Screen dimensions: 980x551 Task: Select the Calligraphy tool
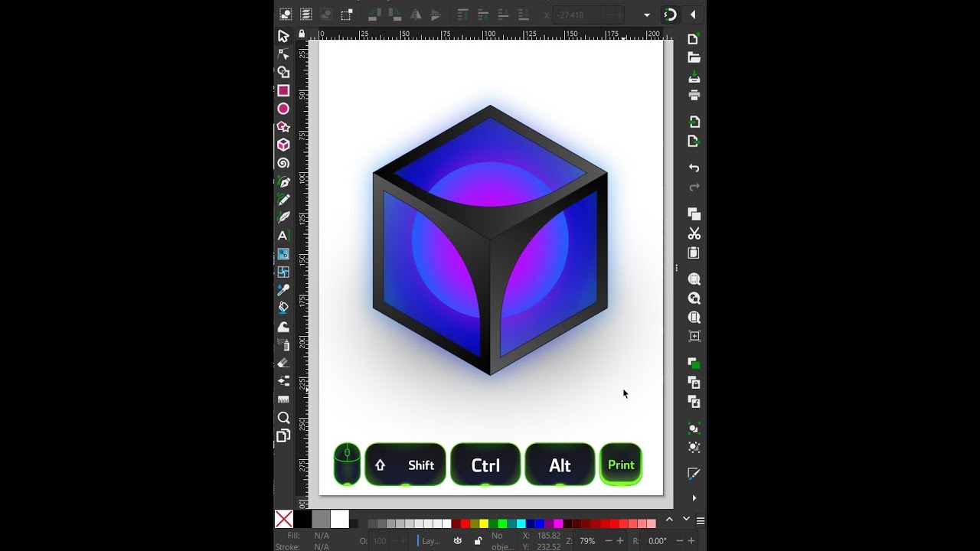coord(283,217)
